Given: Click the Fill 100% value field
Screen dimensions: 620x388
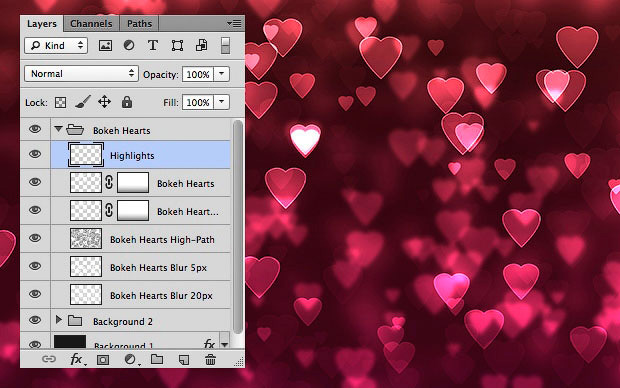Looking at the screenshot, I should coord(198,102).
